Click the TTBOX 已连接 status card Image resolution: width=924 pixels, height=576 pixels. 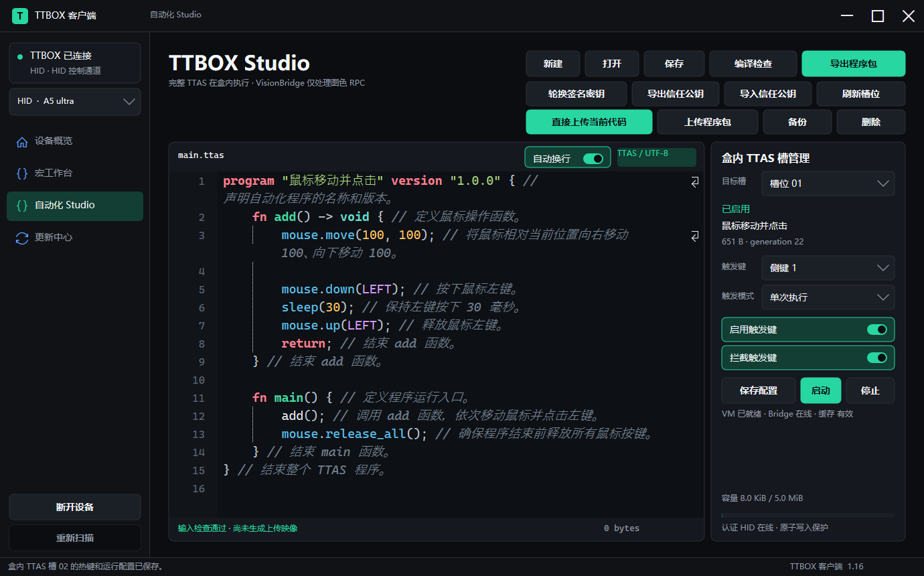point(75,63)
